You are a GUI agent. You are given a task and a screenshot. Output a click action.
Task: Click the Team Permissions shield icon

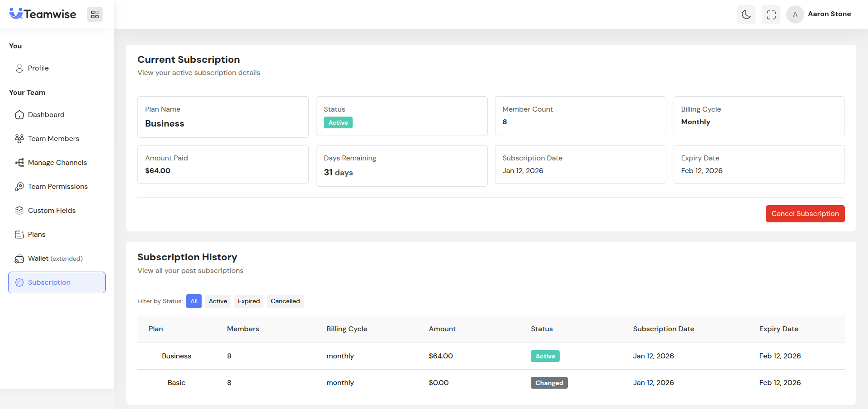(x=19, y=186)
